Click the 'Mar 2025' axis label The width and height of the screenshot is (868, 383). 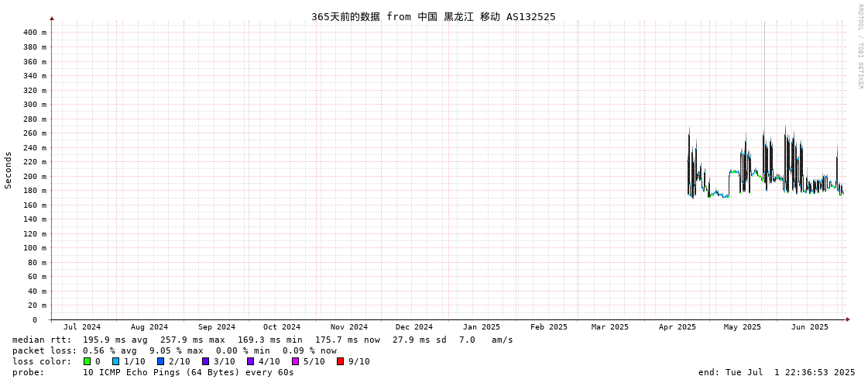[610, 327]
